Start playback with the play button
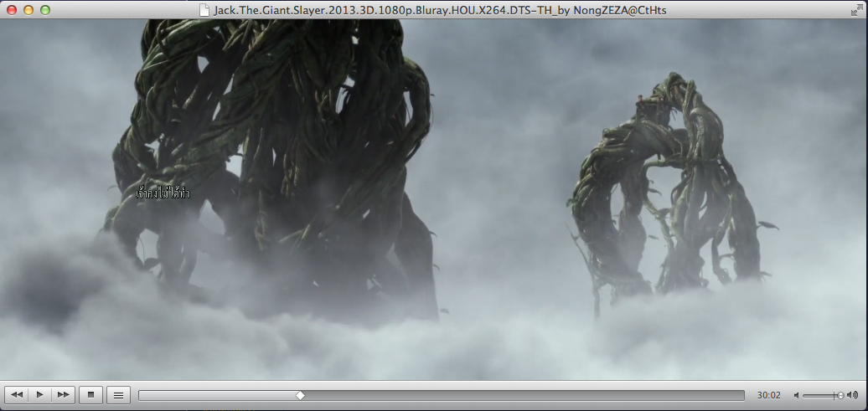Screen dimensions: 868x411 [40, 395]
